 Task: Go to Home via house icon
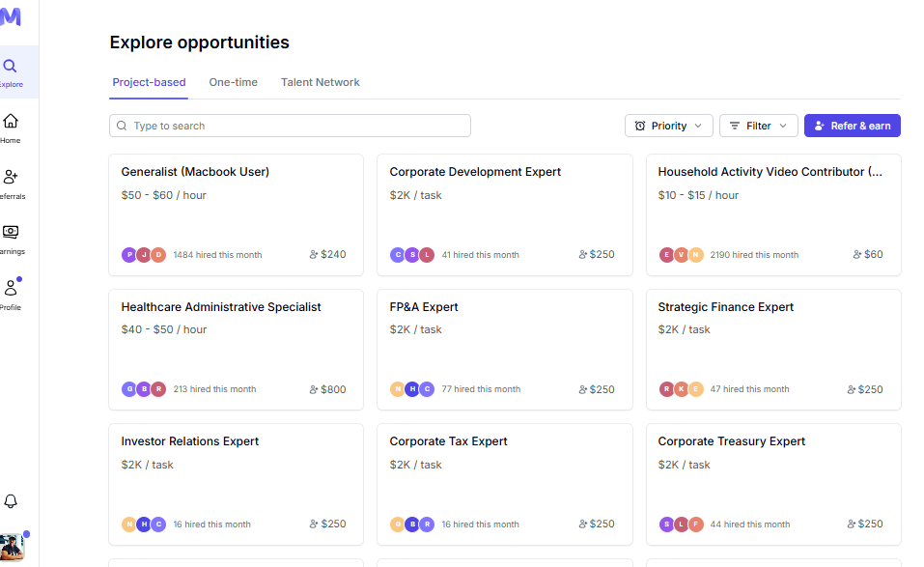[10, 121]
